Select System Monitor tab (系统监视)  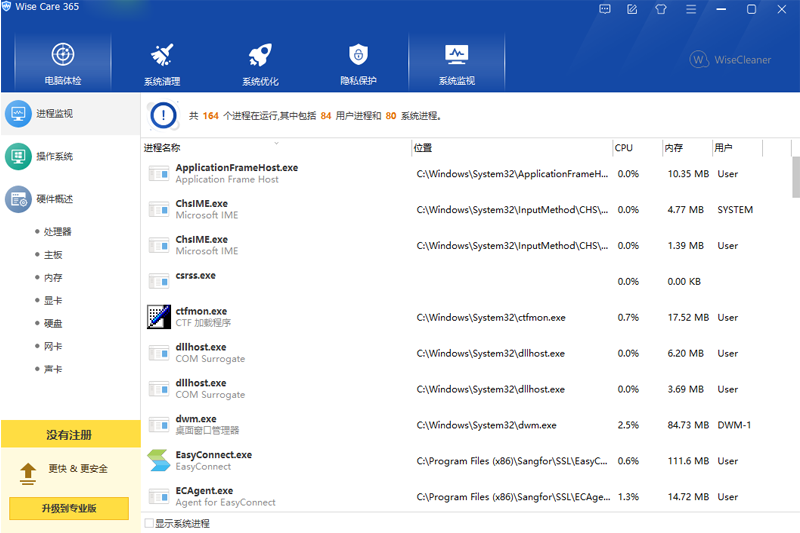[x=457, y=62]
